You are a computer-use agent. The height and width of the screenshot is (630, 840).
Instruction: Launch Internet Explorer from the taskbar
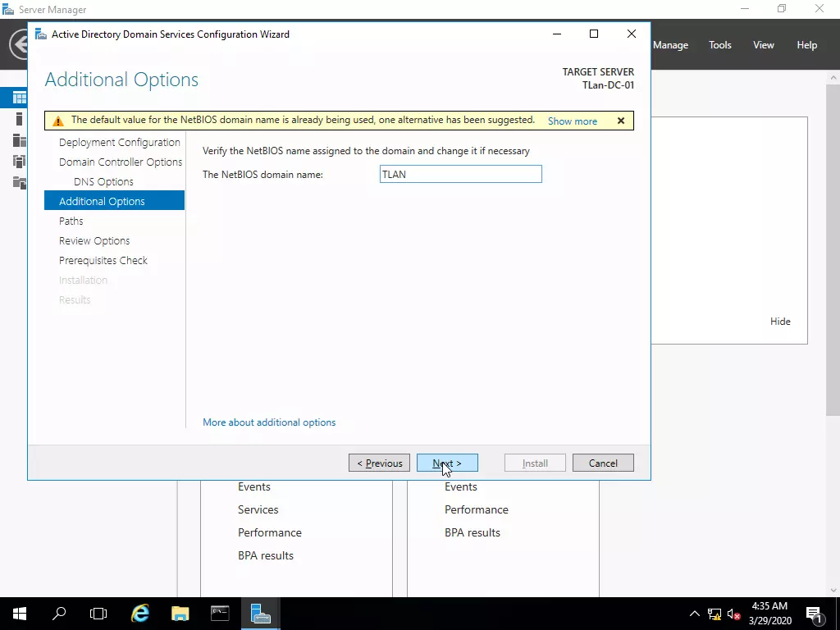139,614
